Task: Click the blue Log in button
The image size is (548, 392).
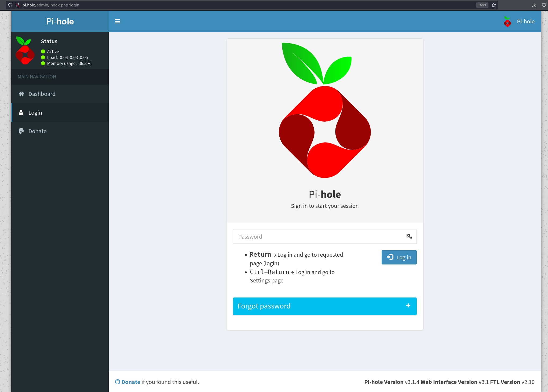Action: point(399,257)
